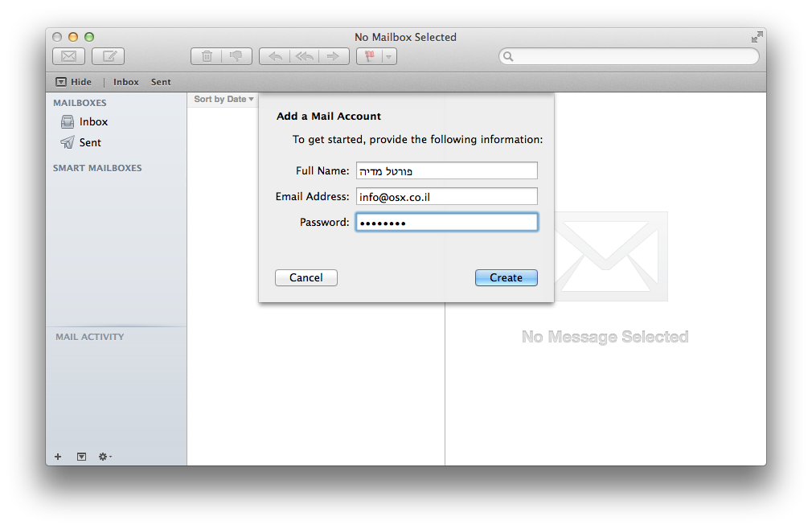The width and height of the screenshot is (812, 529).
Task: Click the Sent paper-plane icon in sidebar
Action: click(x=68, y=142)
